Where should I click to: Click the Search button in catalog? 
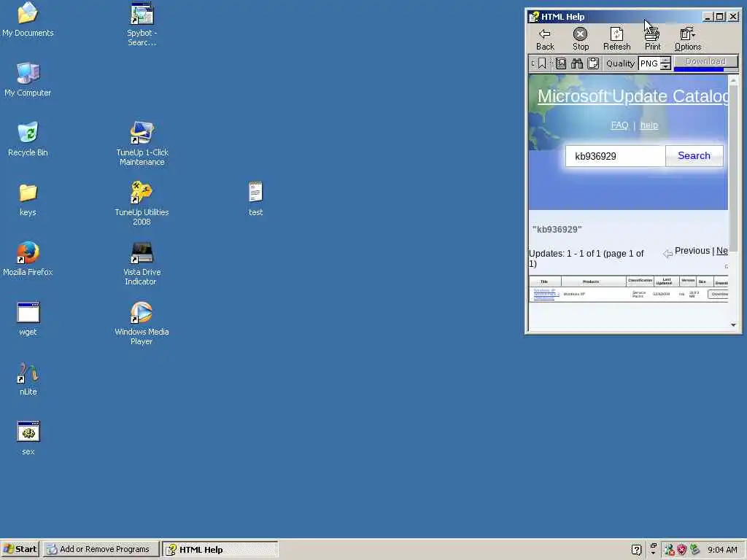tap(694, 156)
